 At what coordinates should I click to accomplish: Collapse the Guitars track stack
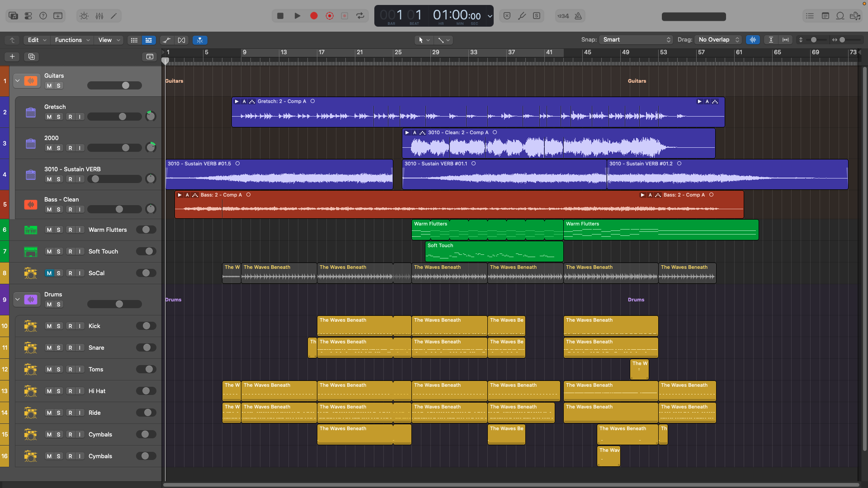tap(18, 81)
